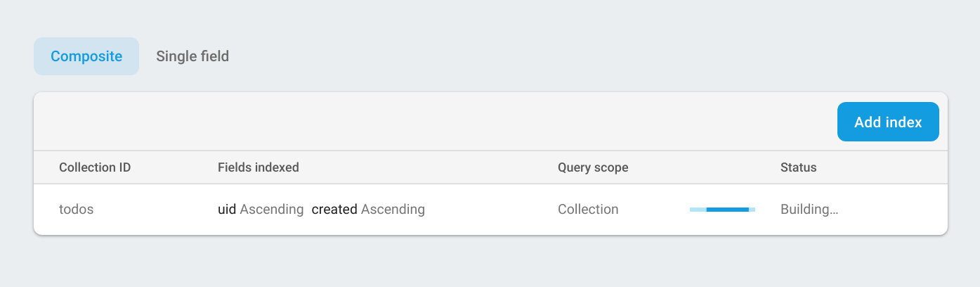
Task: Click the Fields indexed column header
Action: [259, 167]
